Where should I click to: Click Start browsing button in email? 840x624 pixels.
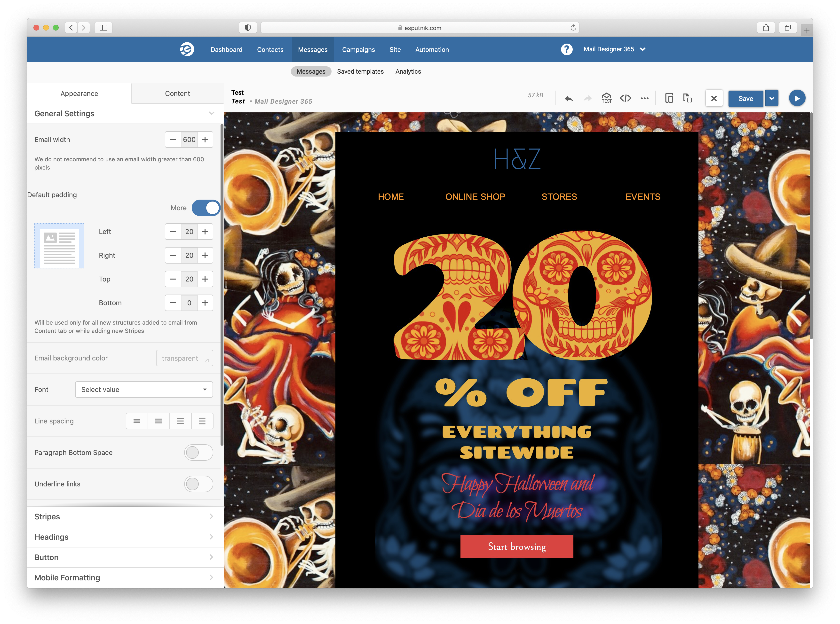tap(516, 547)
